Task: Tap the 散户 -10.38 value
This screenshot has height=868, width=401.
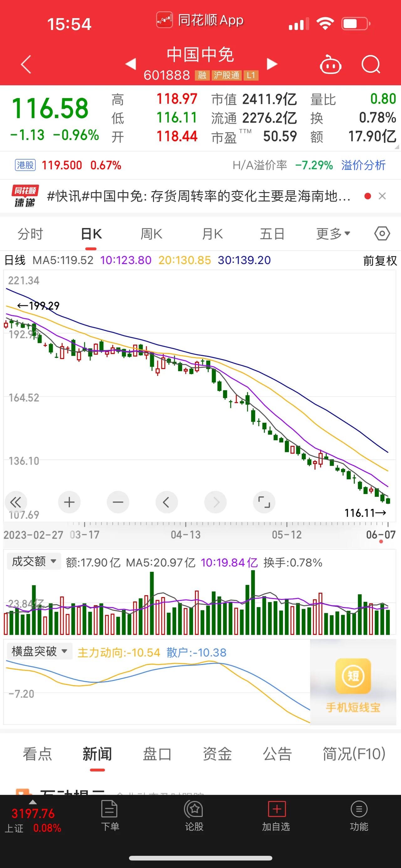Action: click(196, 652)
